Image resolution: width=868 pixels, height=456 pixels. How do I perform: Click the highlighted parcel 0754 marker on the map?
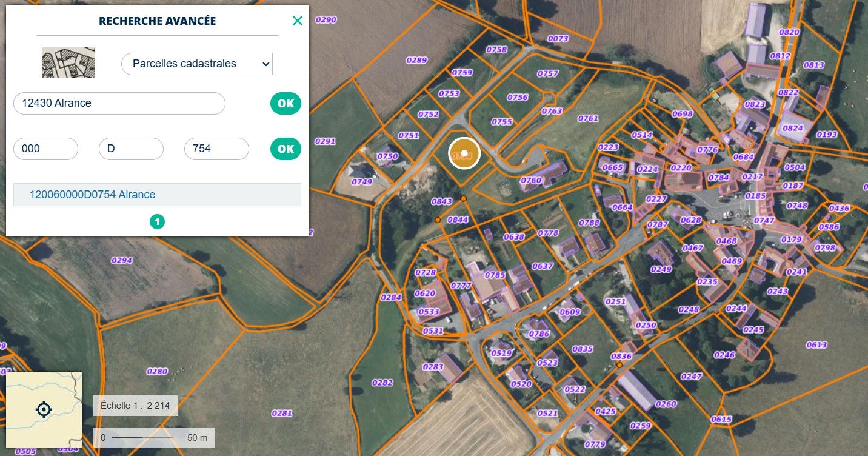463,153
